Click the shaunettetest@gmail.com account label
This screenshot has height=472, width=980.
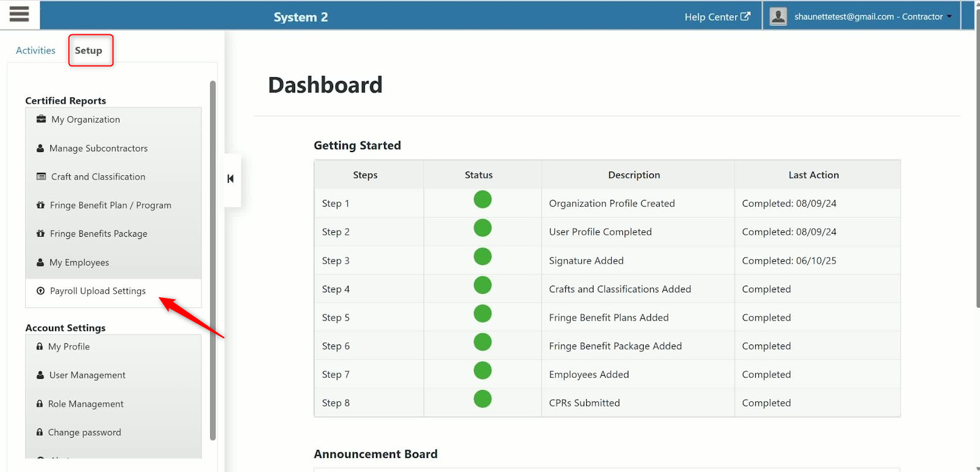tap(868, 17)
